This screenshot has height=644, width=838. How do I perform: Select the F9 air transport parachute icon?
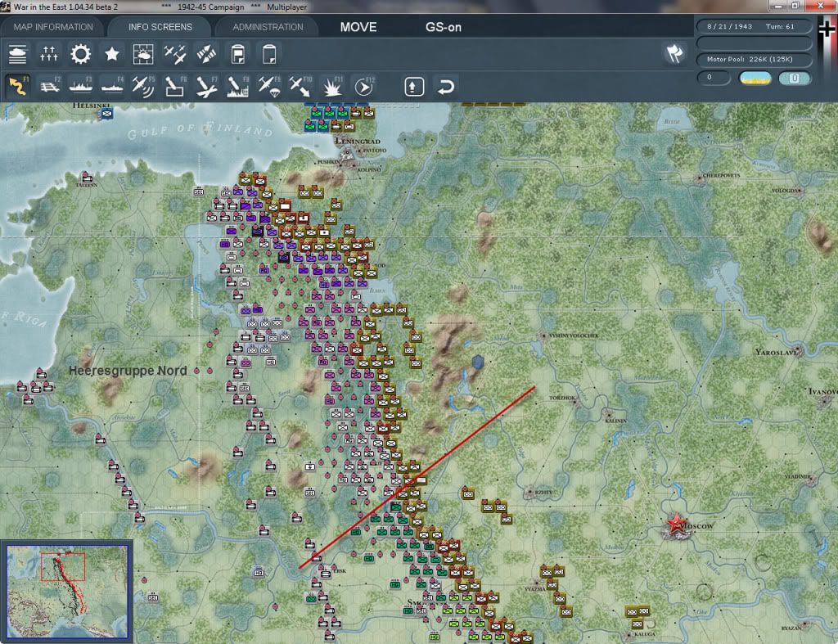269,87
